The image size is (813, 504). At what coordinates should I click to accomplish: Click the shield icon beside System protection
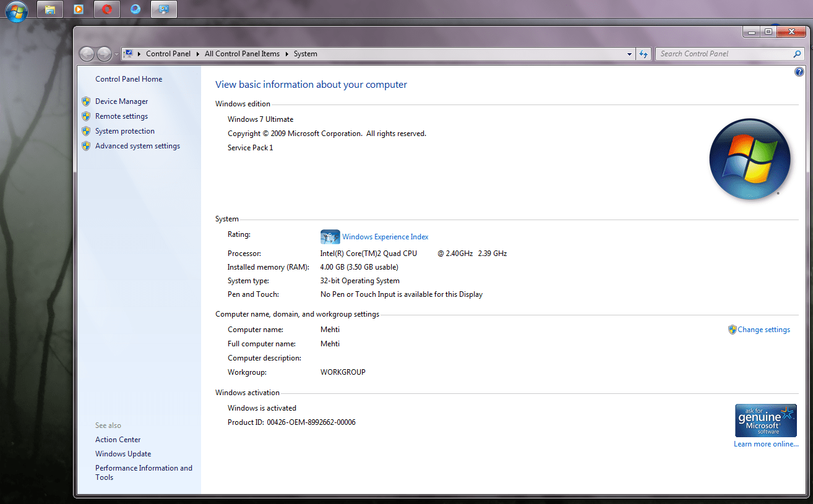click(86, 131)
